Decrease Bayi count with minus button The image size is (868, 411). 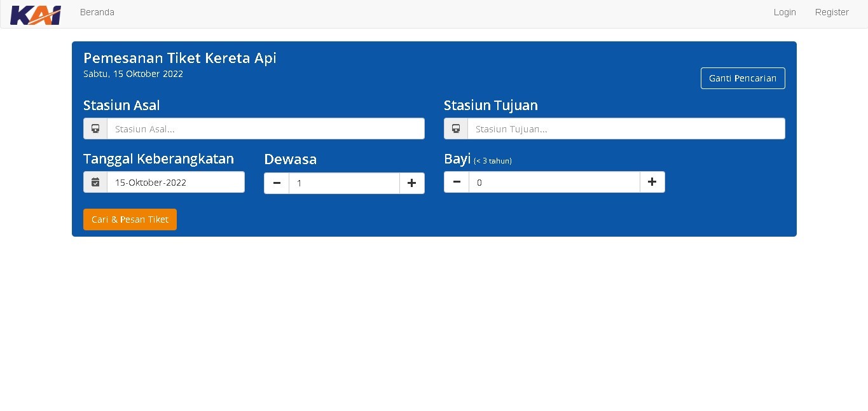coord(457,182)
